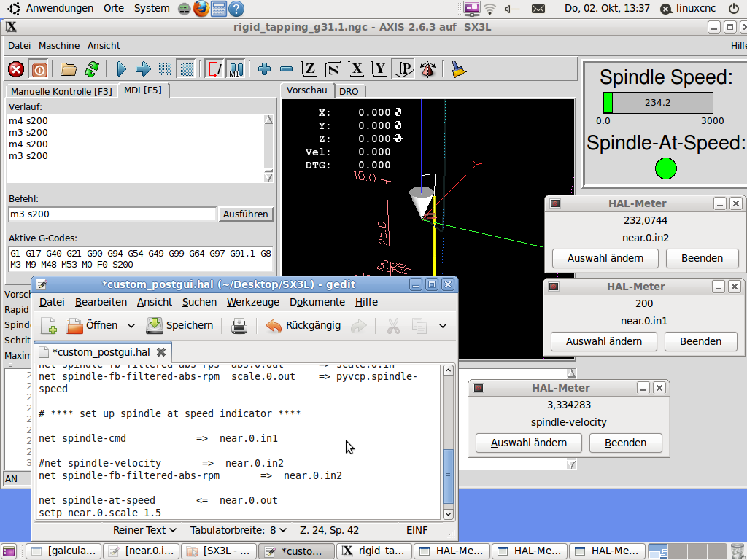
Task: Zoom out the AXIS preview
Action: click(x=286, y=69)
